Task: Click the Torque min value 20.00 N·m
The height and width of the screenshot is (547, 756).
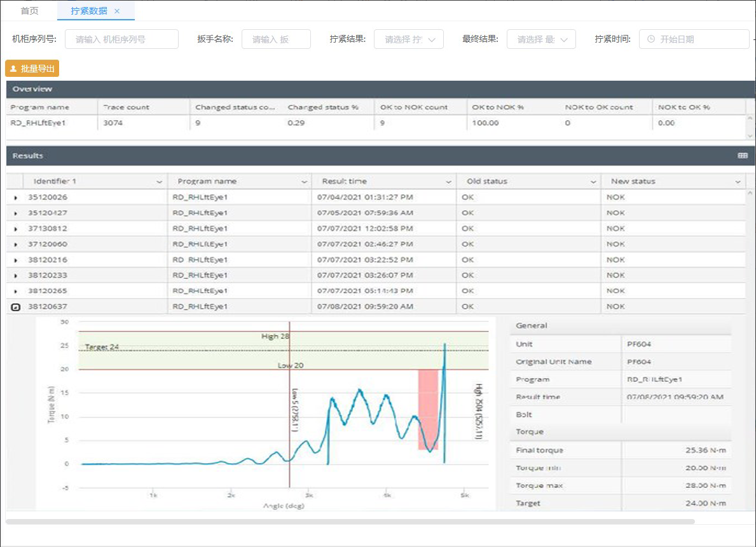Action: coord(705,468)
